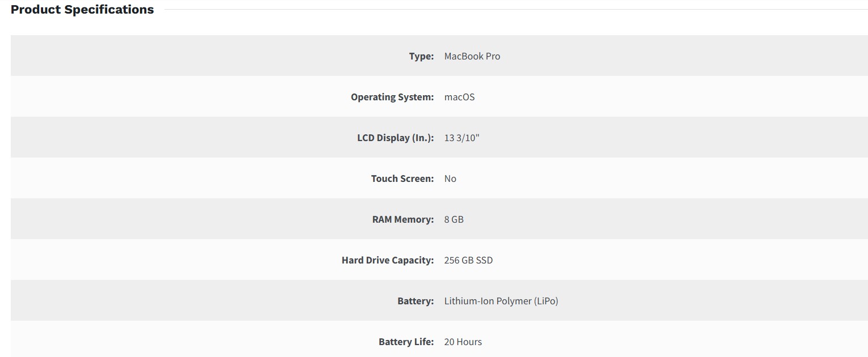Click the Battery: label

point(415,301)
